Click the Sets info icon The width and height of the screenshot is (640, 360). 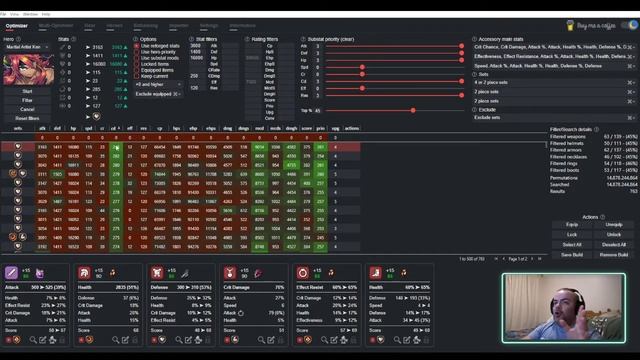click(x=474, y=75)
